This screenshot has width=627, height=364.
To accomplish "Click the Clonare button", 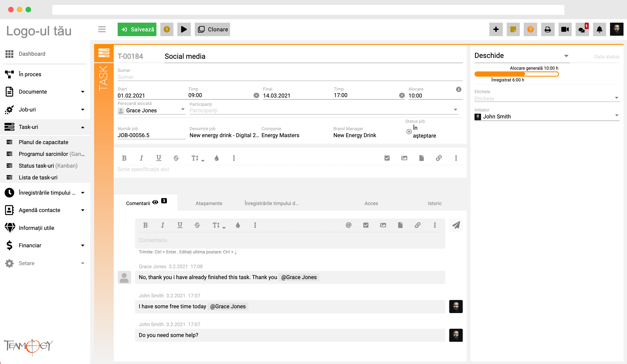I will (x=212, y=29).
